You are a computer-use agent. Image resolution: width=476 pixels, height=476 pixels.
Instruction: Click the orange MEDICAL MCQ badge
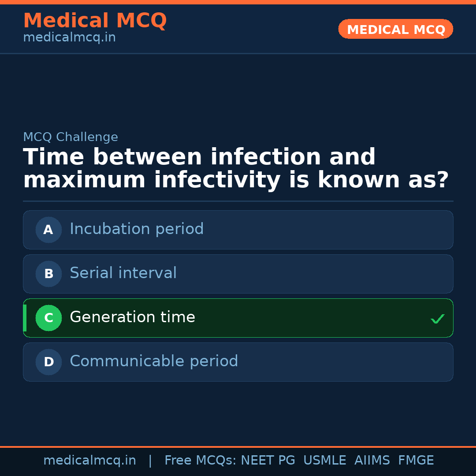tap(395, 29)
